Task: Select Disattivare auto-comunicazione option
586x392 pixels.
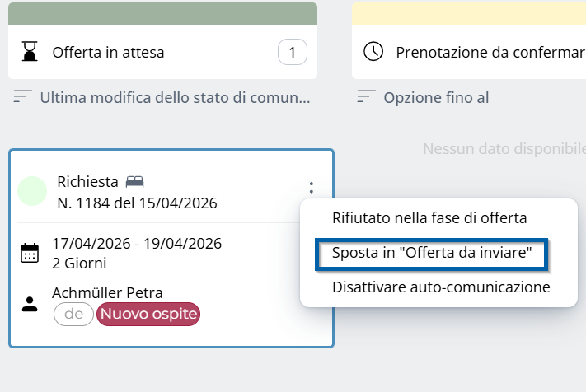Action: (441, 287)
